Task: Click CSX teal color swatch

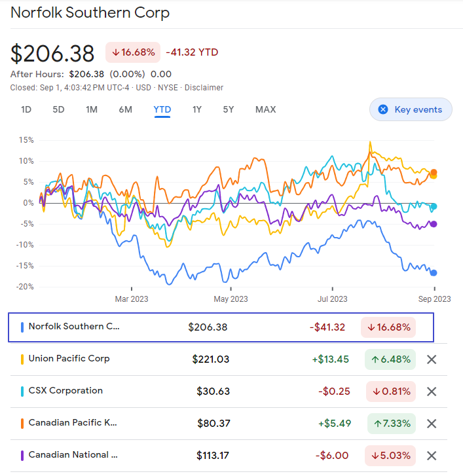Action: (22, 392)
